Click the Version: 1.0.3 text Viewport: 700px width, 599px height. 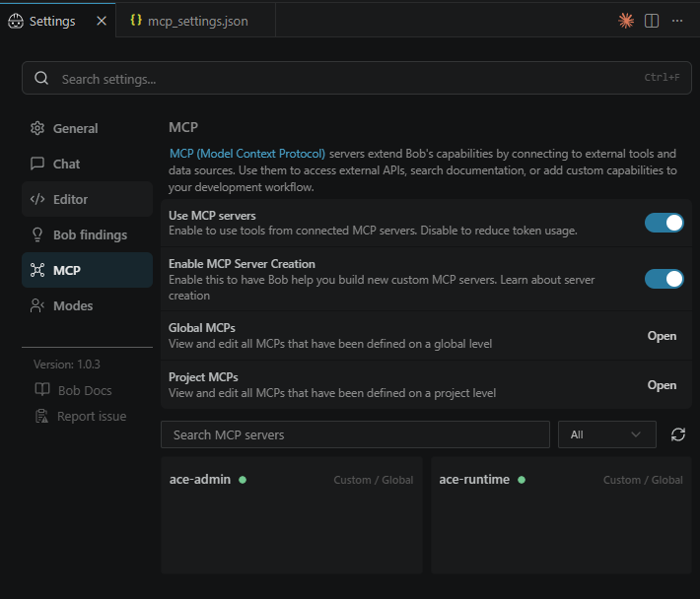coord(67,365)
